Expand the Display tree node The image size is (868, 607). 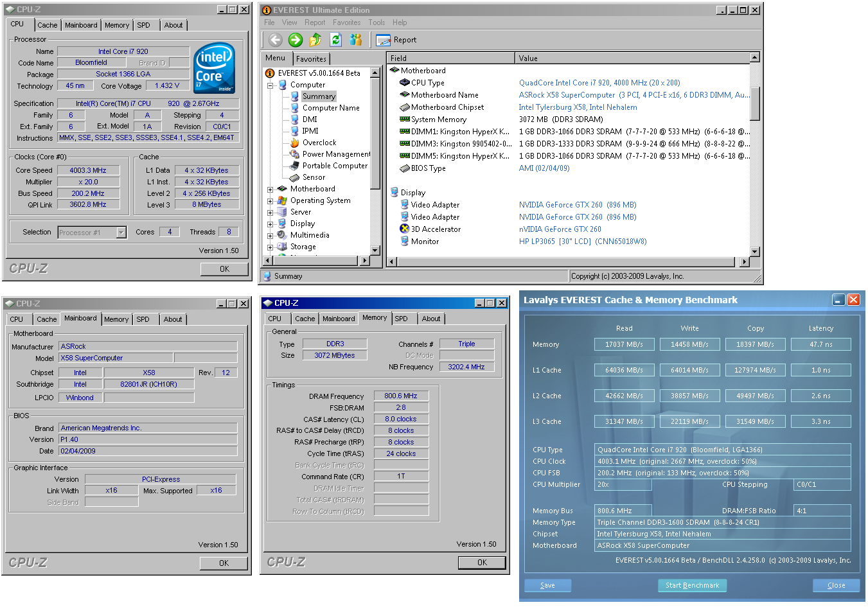pos(270,224)
